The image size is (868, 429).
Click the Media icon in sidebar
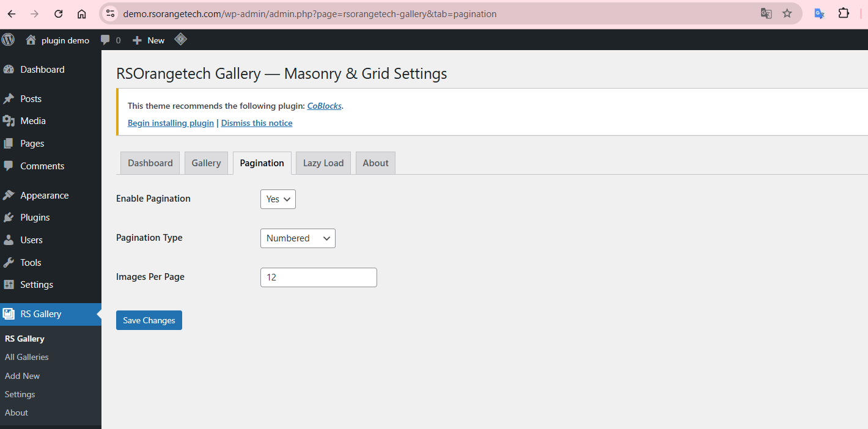pyautogui.click(x=9, y=121)
